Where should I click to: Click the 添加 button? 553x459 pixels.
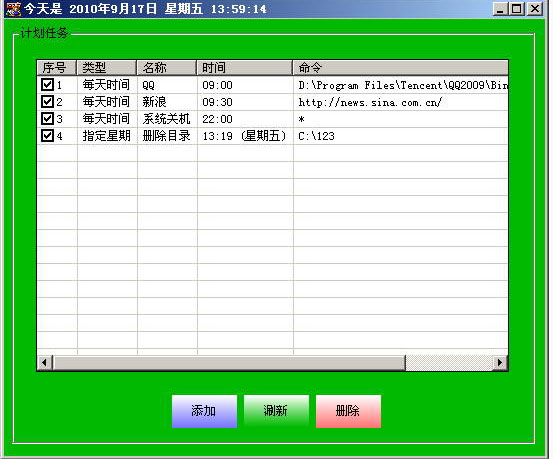[x=204, y=411]
